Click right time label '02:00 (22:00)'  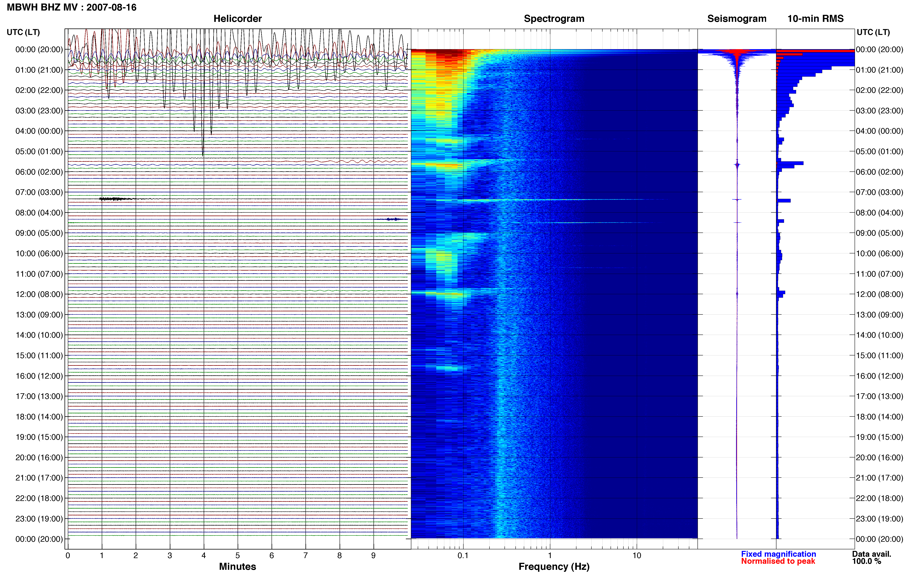[x=879, y=90]
